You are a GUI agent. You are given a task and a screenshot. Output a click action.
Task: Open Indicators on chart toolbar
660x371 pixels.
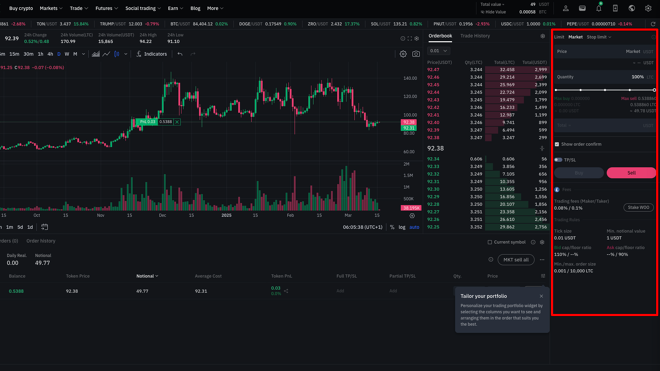click(151, 54)
